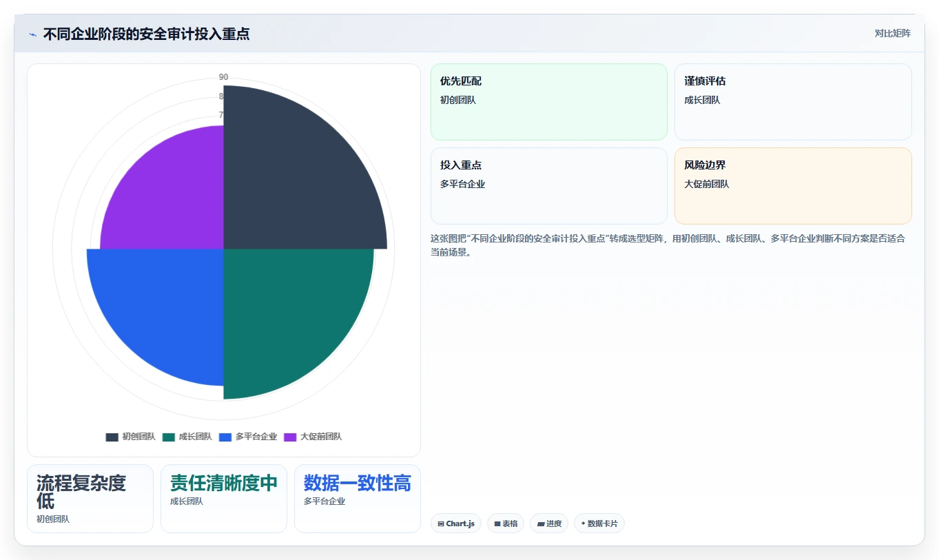Click the 进度 tag

click(549, 523)
